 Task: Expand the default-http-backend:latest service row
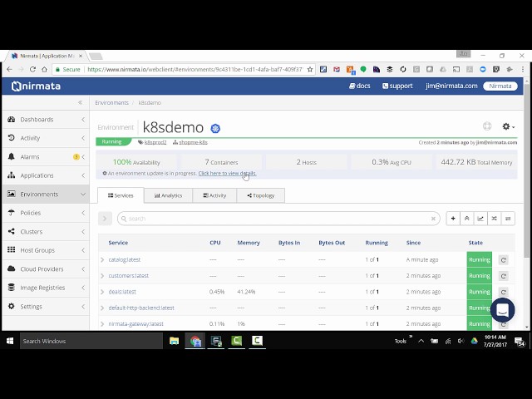[x=102, y=308]
